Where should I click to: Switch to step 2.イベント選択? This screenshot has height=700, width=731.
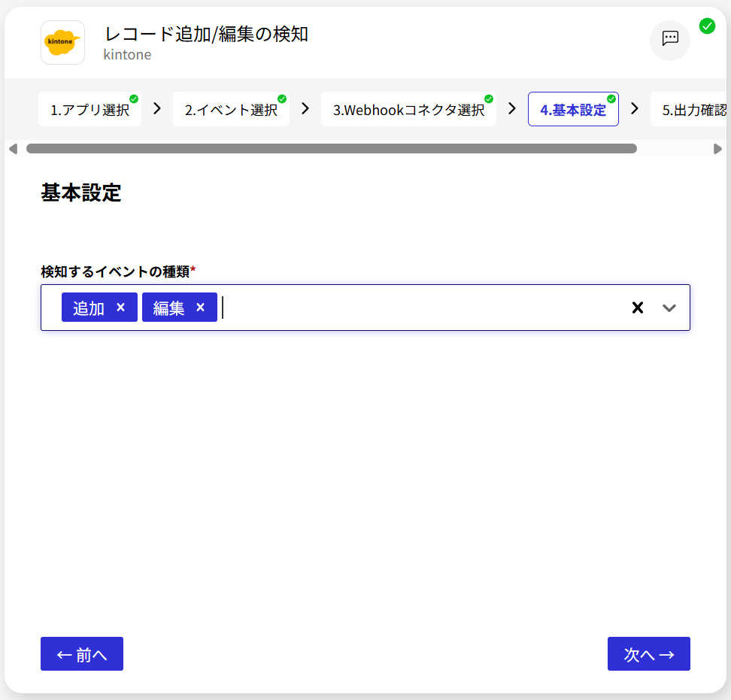[x=231, y=110]
